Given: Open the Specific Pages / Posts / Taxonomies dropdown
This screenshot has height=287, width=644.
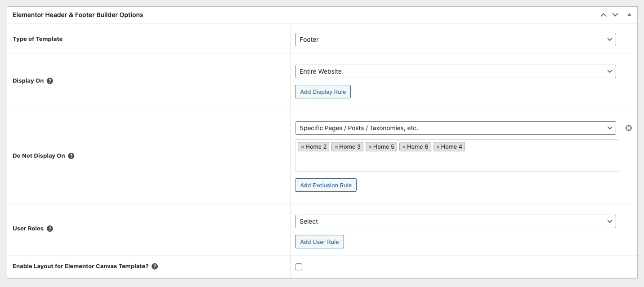Looking at the screenshot, I should (x=455, y=128).
